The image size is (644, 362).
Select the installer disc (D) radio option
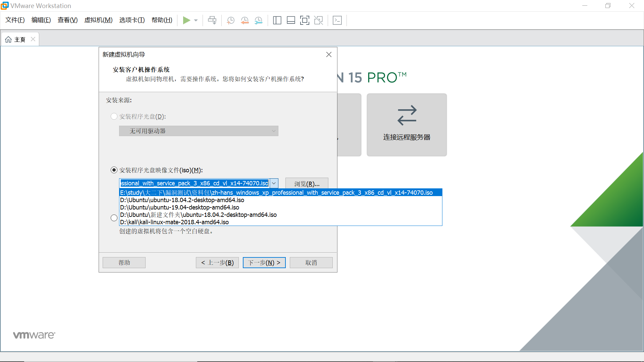[x=114, y=117]
